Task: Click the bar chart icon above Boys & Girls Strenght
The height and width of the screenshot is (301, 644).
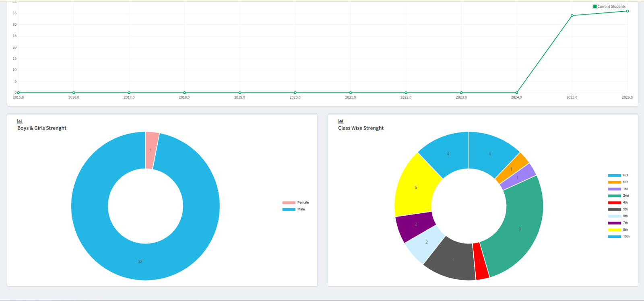Action: click(x=20, y=121)
